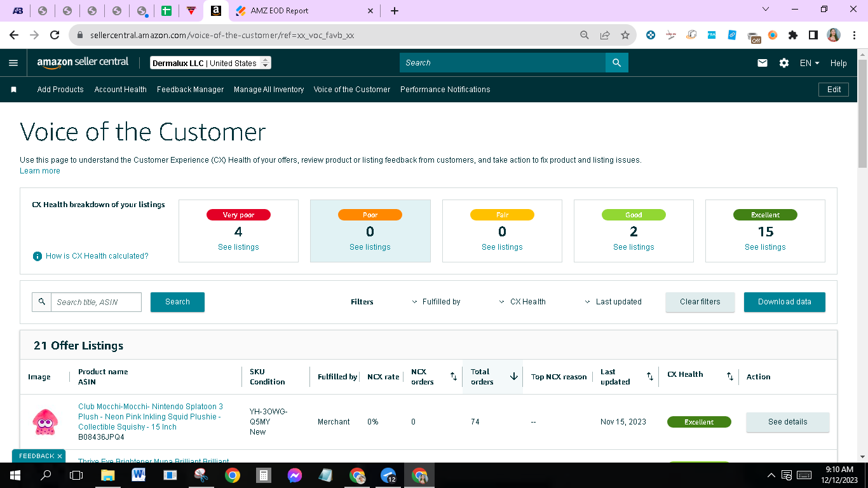Viewport: 868px width, 488px height.
Task: See listings under the Fair card
Action: pyautogui.click(x=502, y=247)
